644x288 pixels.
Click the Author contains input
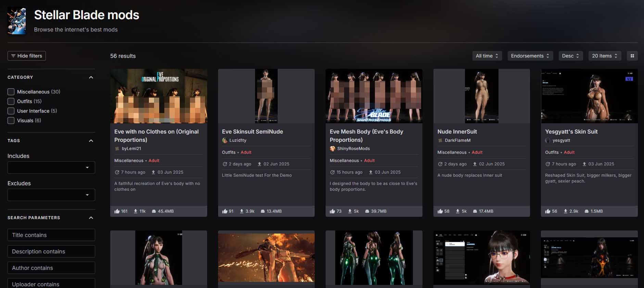point(51,268)
